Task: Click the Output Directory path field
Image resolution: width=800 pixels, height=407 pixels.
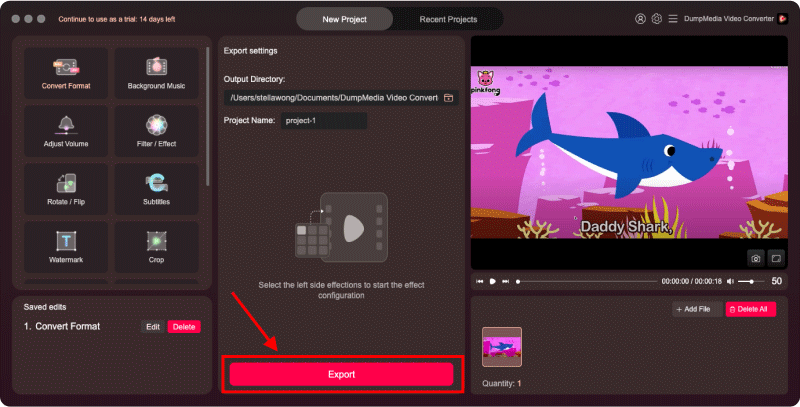Action: click(341, 98)
